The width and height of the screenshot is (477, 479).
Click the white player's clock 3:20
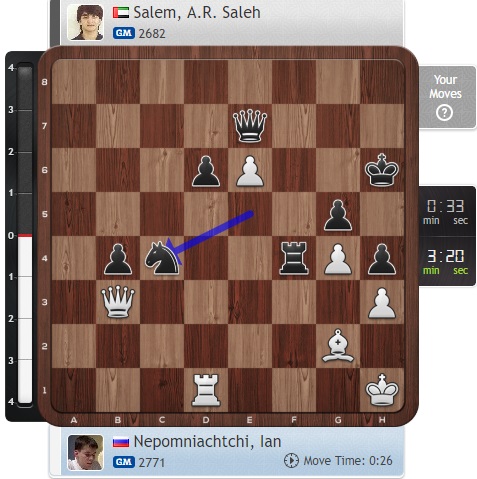click(446, 261)
